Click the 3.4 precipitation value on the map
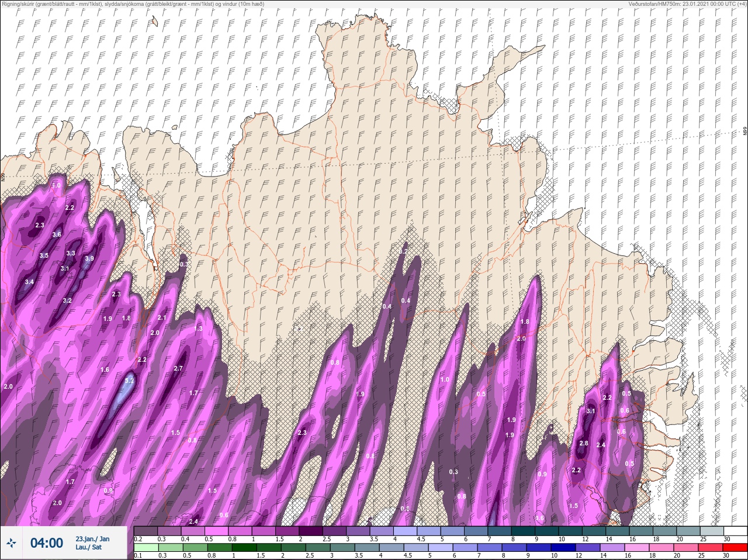Screen dimensions: 748x560 point(29,282)
